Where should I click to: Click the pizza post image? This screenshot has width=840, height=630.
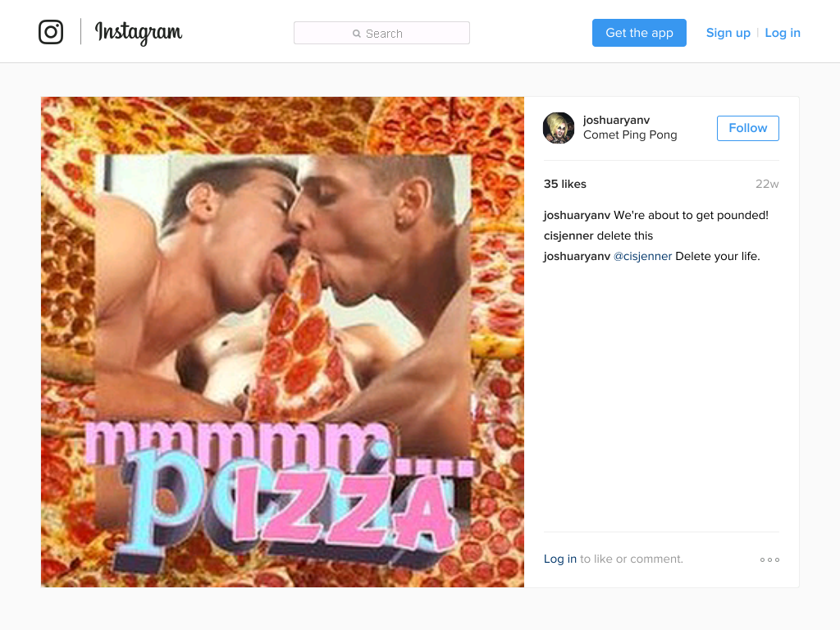click(282, 342)
